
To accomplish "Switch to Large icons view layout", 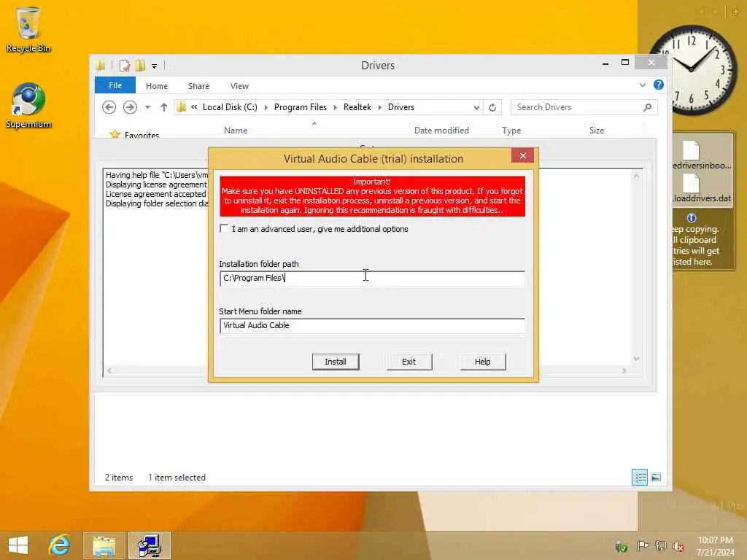I will pyautogui.click(x=656, y=477).
